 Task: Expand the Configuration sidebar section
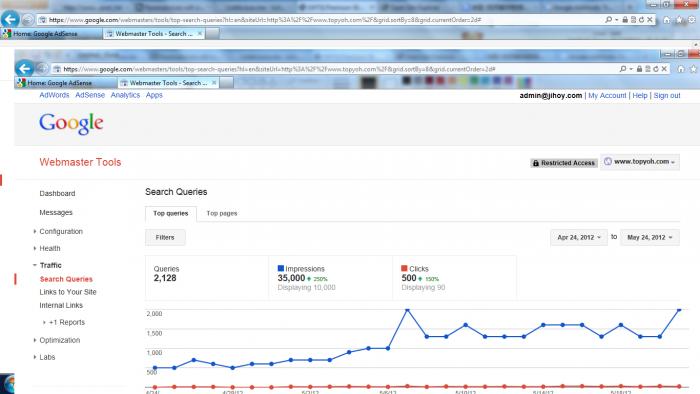[x=61, y=231]
